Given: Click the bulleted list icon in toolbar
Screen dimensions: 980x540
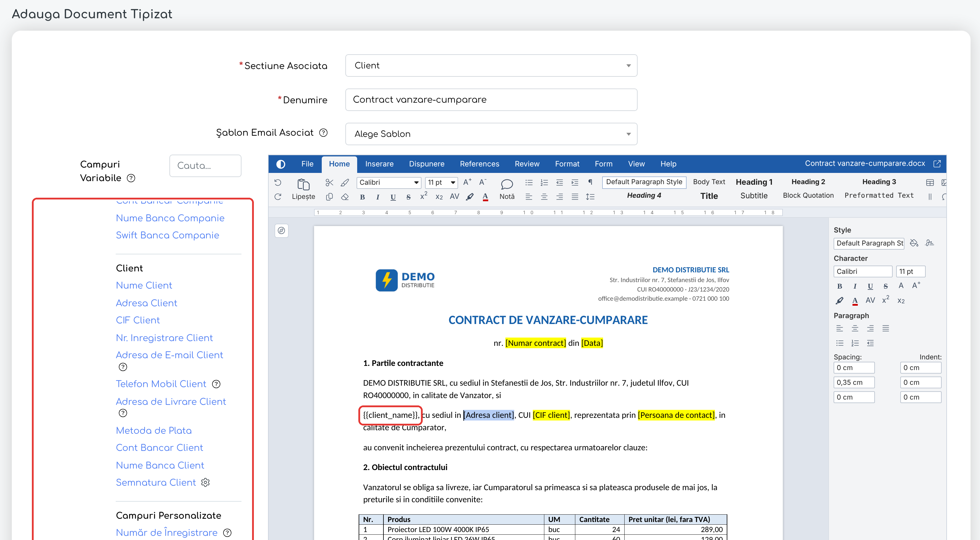Looking at the screenshot, I should tap(529, 183).
